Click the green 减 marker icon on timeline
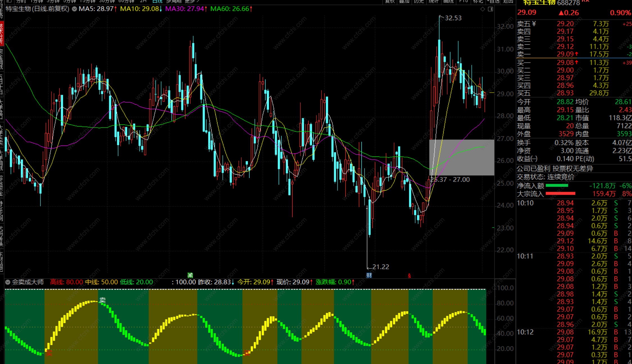Screen dimensions: 632x364 (190, 275)
